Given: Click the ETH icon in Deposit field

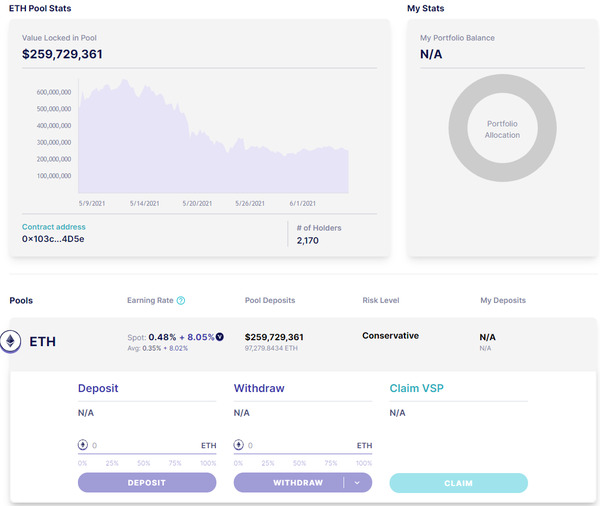Looking at the screenshot, I should click(x=83, y=445).
